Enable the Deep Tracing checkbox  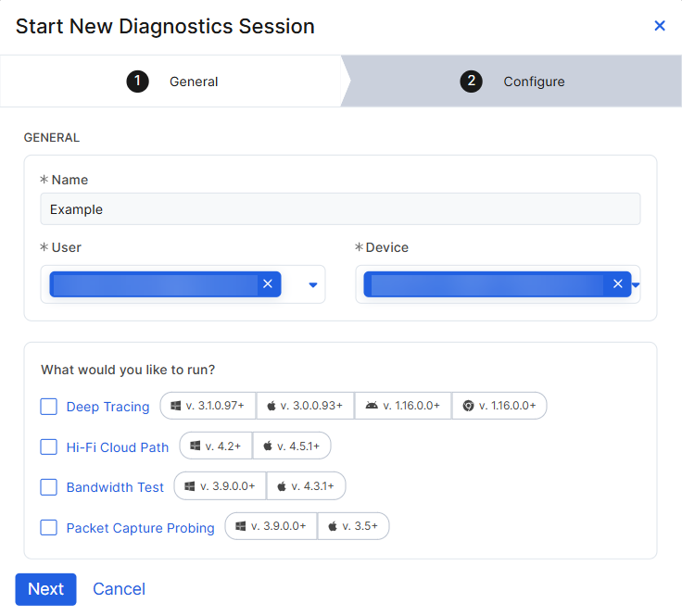[49, 407]
